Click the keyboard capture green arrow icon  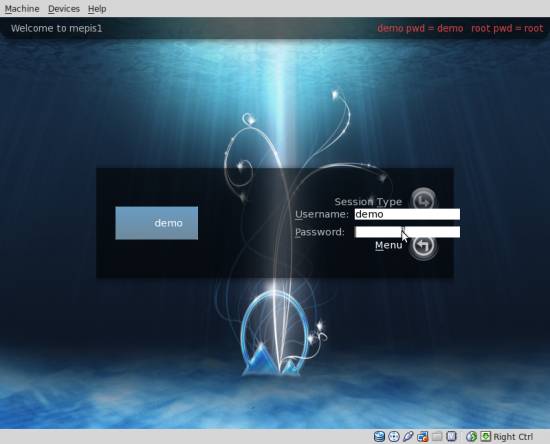(x=485, y=437)
